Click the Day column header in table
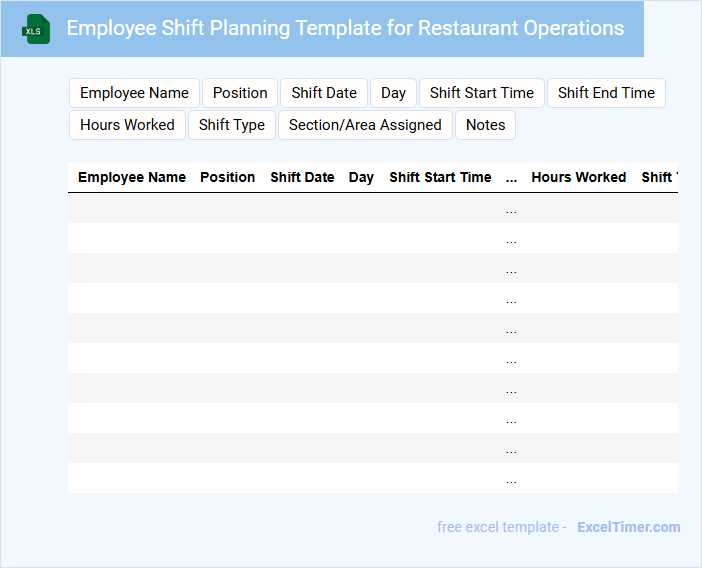This screenshot has width=702, height=568. click(361, 177)
